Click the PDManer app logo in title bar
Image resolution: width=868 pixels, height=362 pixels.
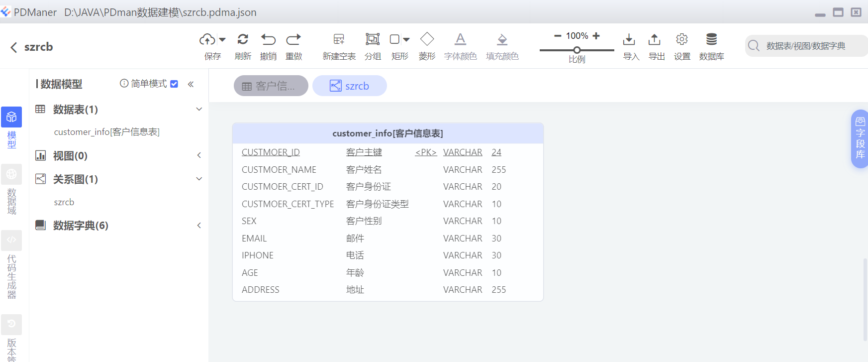click(x=5, y=11)
